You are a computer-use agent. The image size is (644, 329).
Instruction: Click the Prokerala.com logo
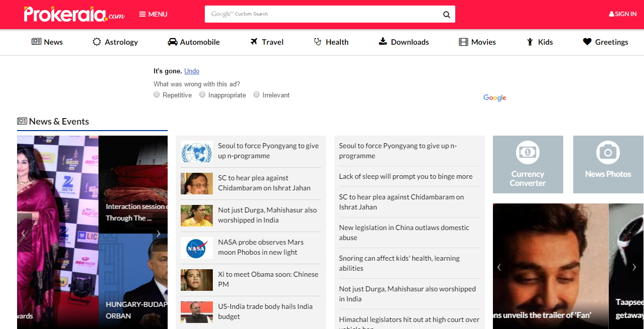74,14
